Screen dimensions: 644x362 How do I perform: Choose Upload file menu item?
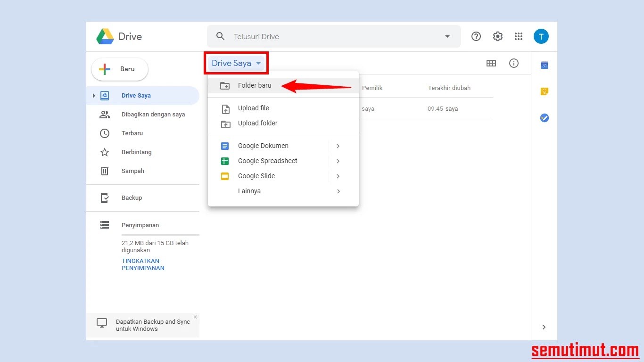[253, 108]
